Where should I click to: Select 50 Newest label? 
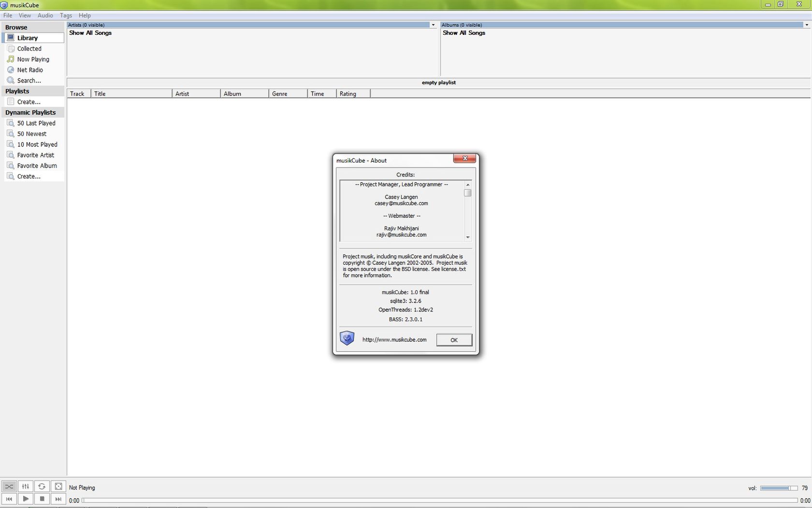coord(32,134)
